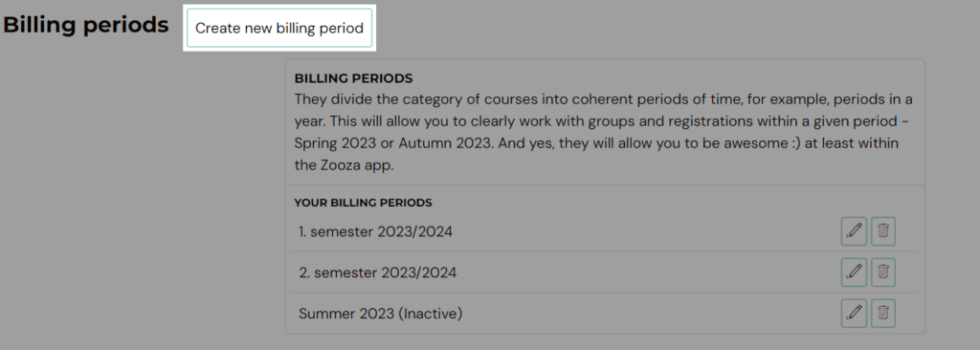This screenshot has width=980, height=350.
Task: Select the 1. semester 2023/2024 row name
Action: pyautogui.click(x=375, y=231)
